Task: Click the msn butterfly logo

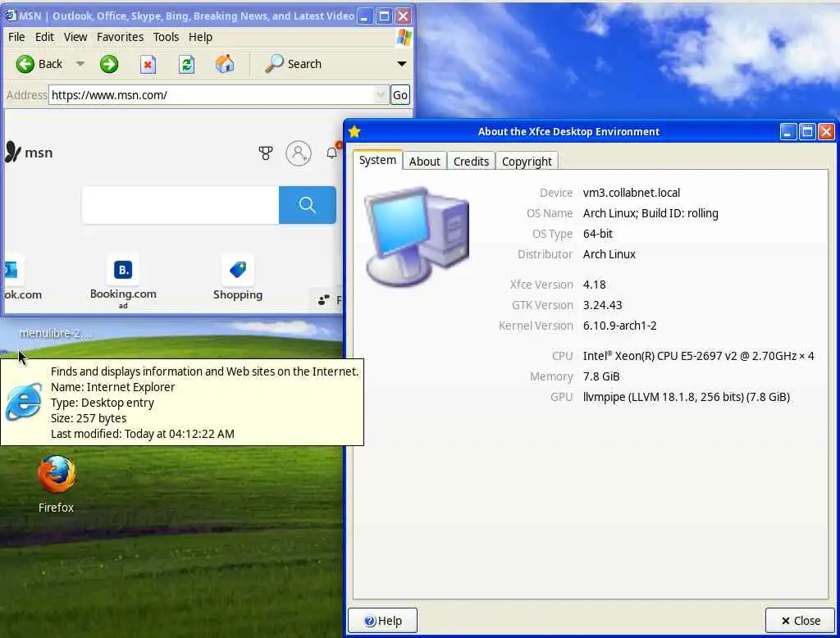Action: pos(12,153)
